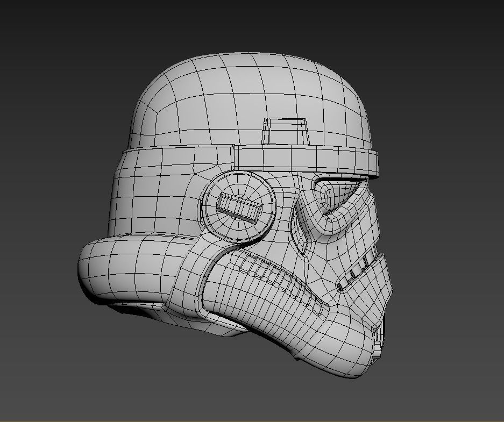Select the stormtrooper helmet dome mesh

coord(251,101)
